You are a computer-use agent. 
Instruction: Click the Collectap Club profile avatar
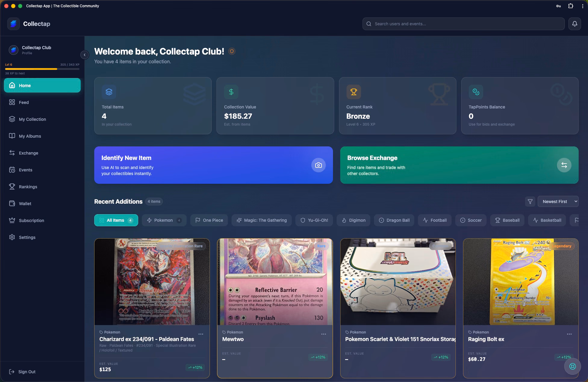[x=14, y=50]
